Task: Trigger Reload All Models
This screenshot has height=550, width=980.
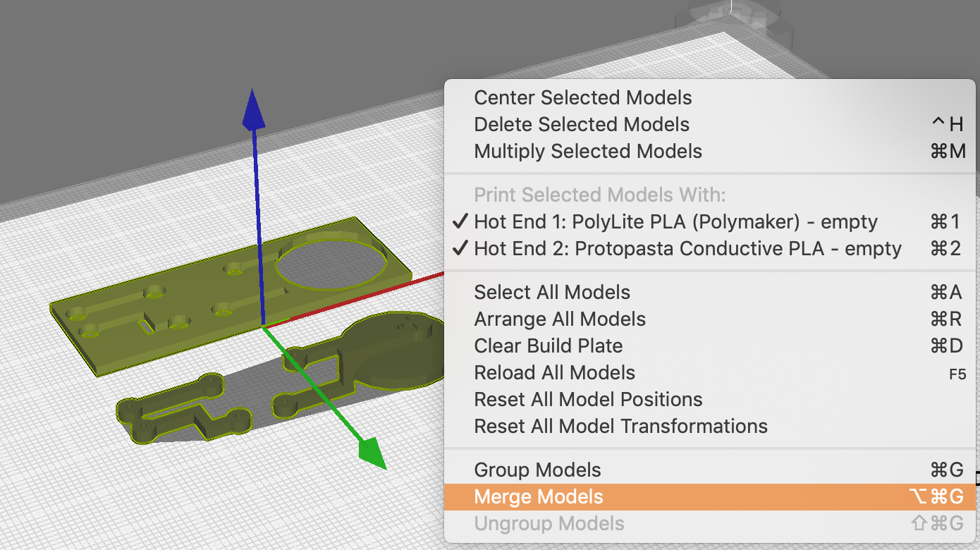Action: coord(554,372)
